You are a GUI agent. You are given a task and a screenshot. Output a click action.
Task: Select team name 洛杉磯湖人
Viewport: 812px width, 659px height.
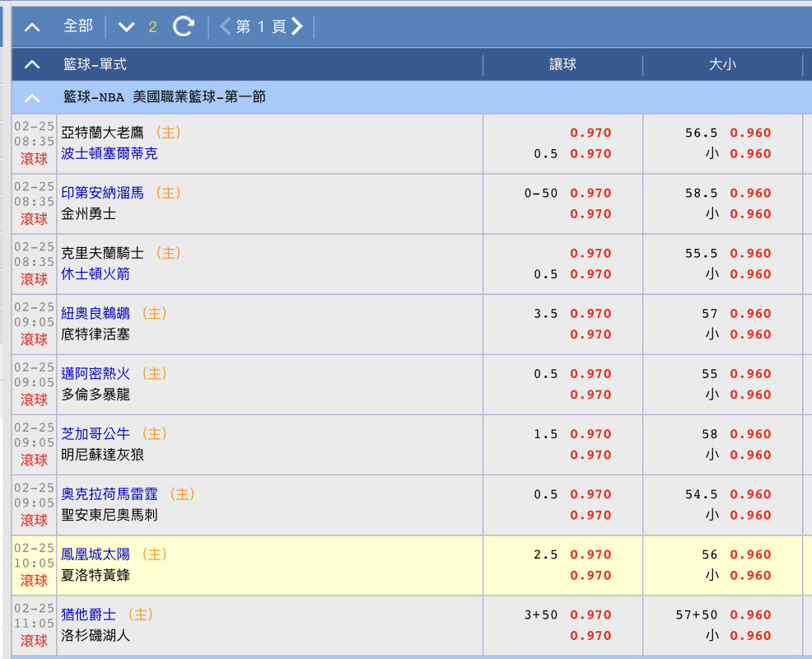(96, 635)
